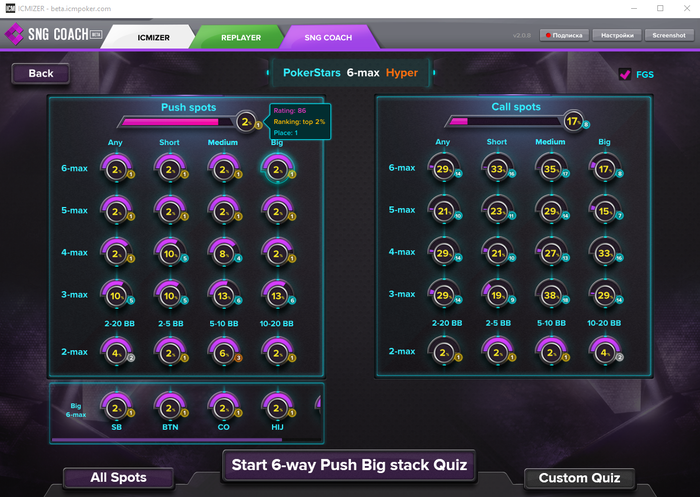Image resolution: width=700 pixels, height=497 pixels.
Task: Choose the BTN position gauge
Action: coord(171,407)
